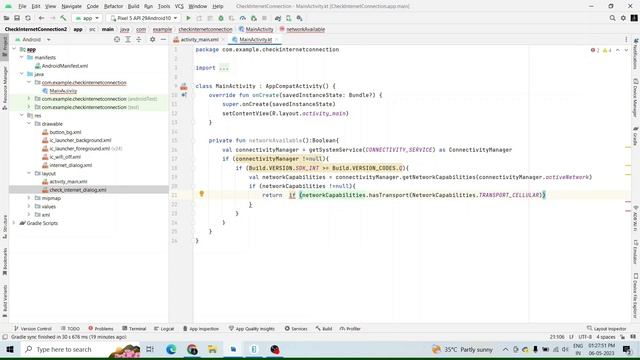Click the Sync/refresh toolbar icon
The image size is (640, 360).
pos(28,18)
